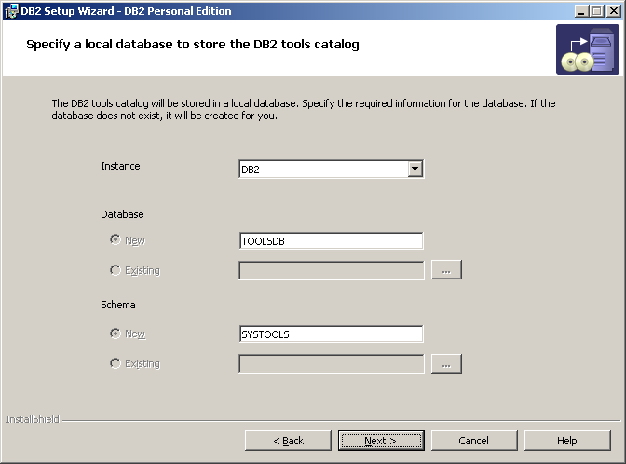Go back with the Back button

(288, 440)
